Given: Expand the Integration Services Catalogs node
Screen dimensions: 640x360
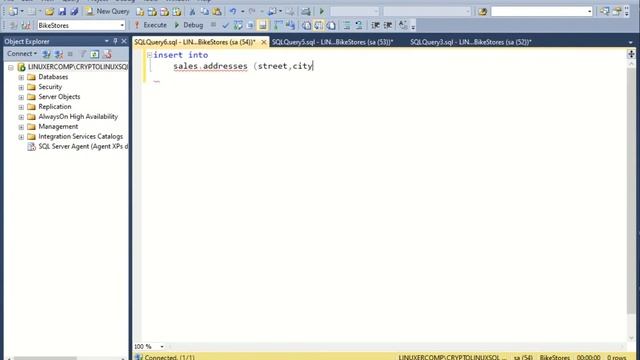Looking at the screenshot, I should click(21, 137).
